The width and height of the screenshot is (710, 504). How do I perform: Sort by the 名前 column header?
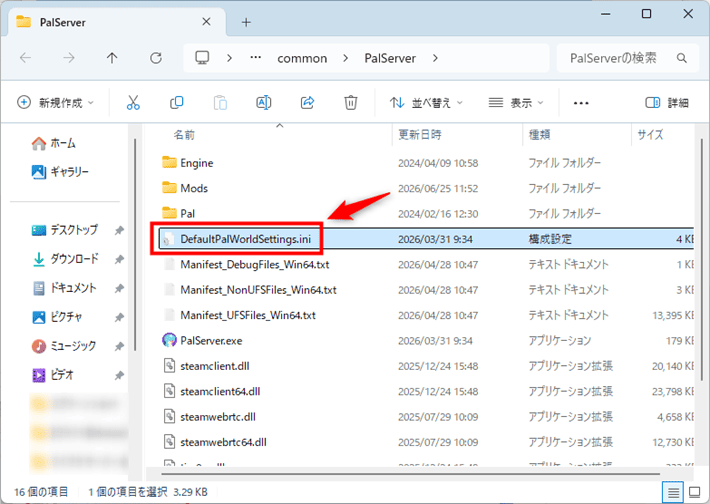click(184, 134)
